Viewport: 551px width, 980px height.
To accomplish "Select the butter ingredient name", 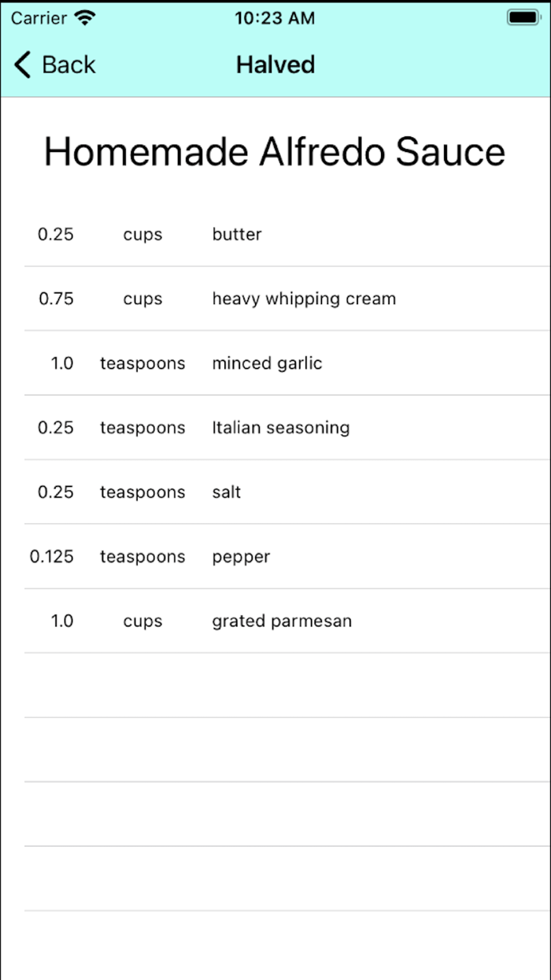I will (x=237, y=234).
